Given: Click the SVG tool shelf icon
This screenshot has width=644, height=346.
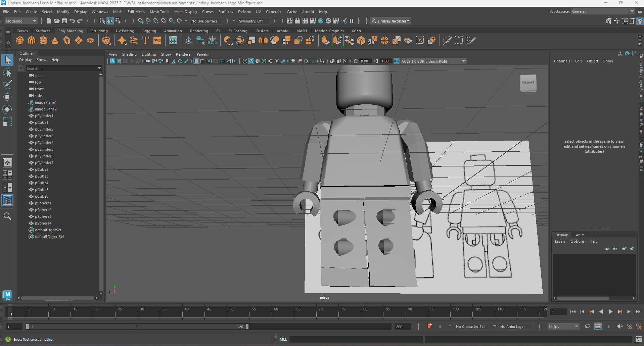Looking at the screenshot, I should [x=157, y=41].
